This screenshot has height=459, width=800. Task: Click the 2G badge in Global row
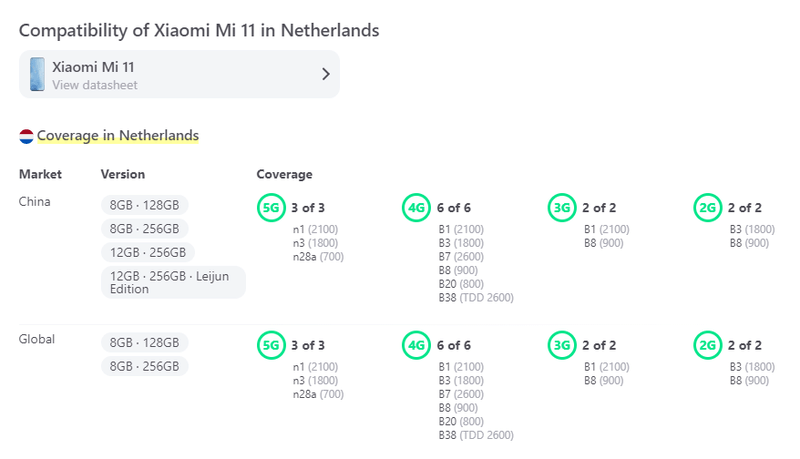coord(708,346)
